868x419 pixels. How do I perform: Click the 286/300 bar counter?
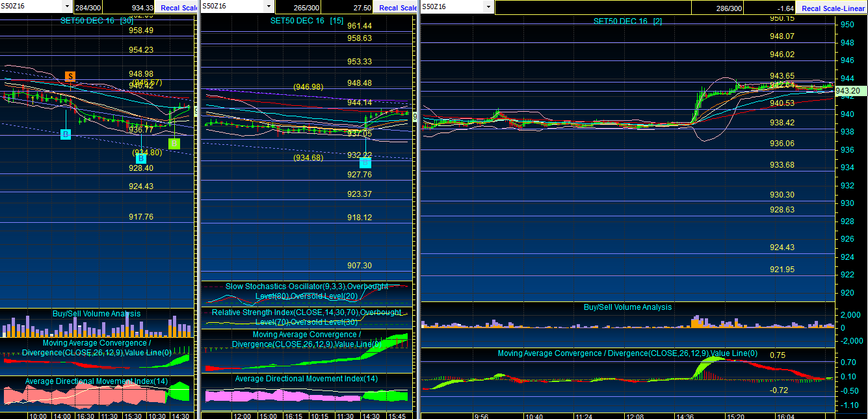pyautogui.click(x=728, y=8)
